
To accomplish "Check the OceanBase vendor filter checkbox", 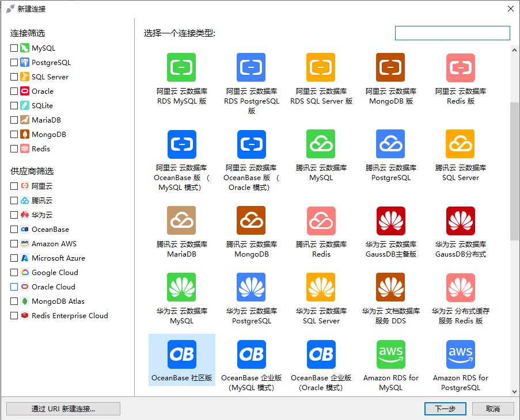I will coord(14,229).
